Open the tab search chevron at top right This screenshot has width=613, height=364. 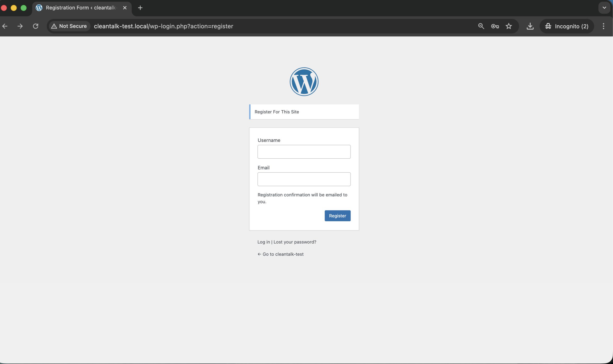pyautogui.click(x=604, y=8)
